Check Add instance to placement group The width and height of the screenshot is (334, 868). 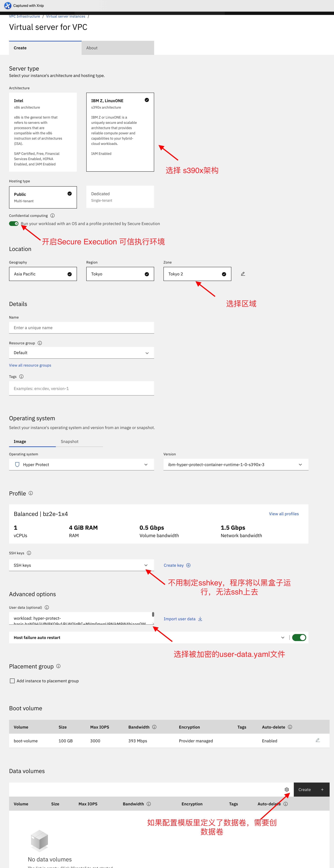[12, 681]
